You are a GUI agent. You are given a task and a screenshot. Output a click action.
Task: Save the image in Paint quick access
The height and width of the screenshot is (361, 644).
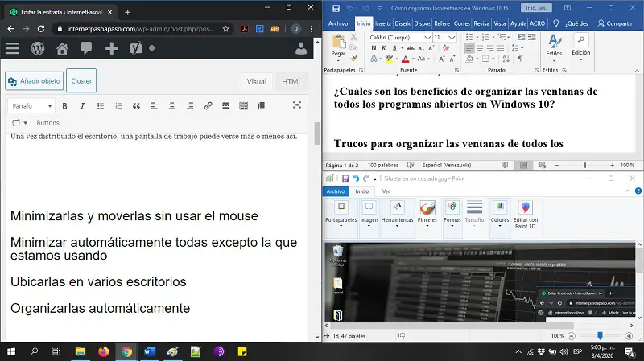(345, 178)
